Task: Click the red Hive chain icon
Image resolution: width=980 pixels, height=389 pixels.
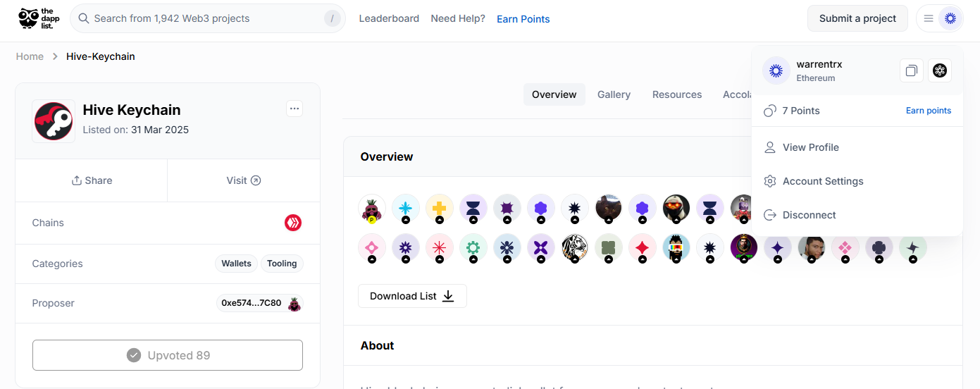Action: pos(293,223)
